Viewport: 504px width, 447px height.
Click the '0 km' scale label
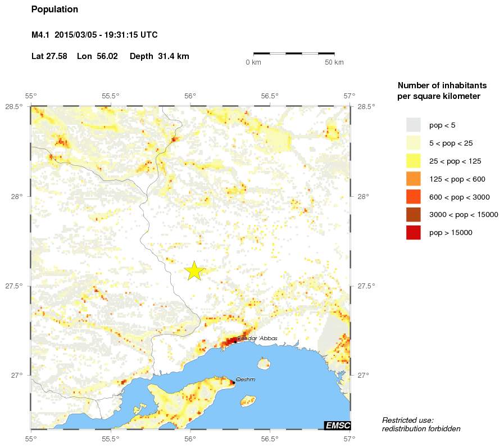point(253,62)
